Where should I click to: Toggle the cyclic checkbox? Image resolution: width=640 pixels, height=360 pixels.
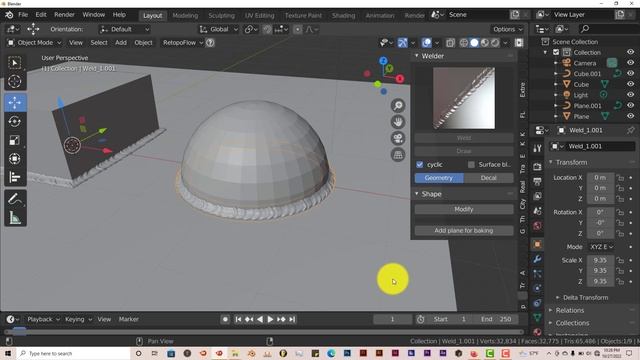coord(420,164)
